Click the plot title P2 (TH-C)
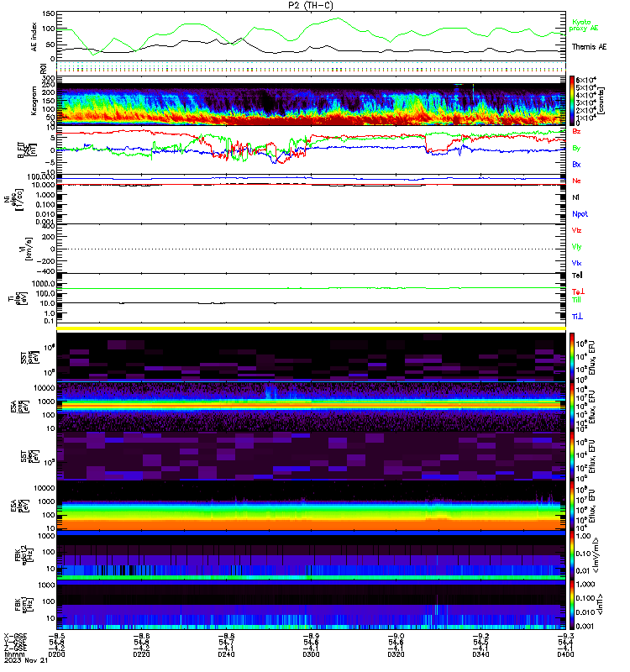This screenshot has height=672, width=630. pos(311,5)
